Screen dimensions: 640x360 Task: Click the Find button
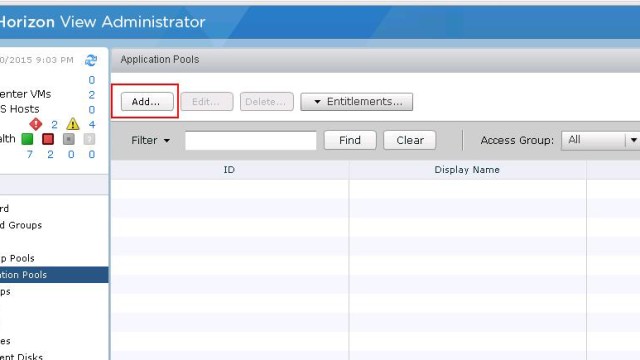[350, 140]
